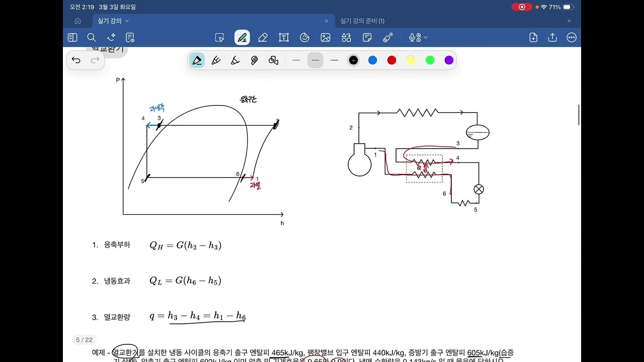This screenshot has width=644, height=362.
Task: Select the medium stroke width
Action: coord(315,60)
